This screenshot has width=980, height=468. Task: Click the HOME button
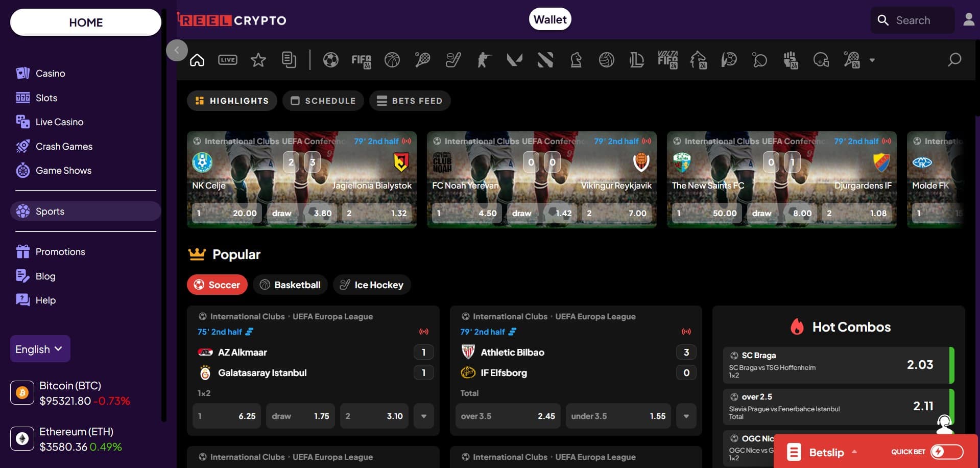coord(86,22)
